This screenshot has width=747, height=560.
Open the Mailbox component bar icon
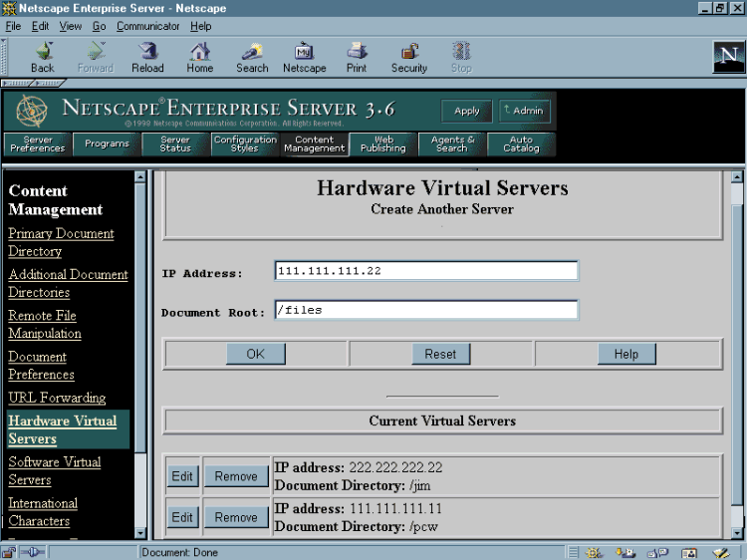(625, 553)
